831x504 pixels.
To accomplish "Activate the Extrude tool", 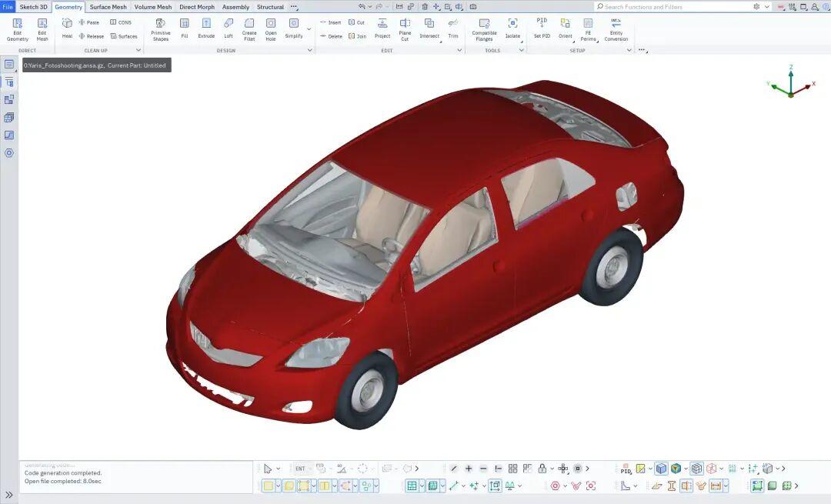I will pos(206,28).
